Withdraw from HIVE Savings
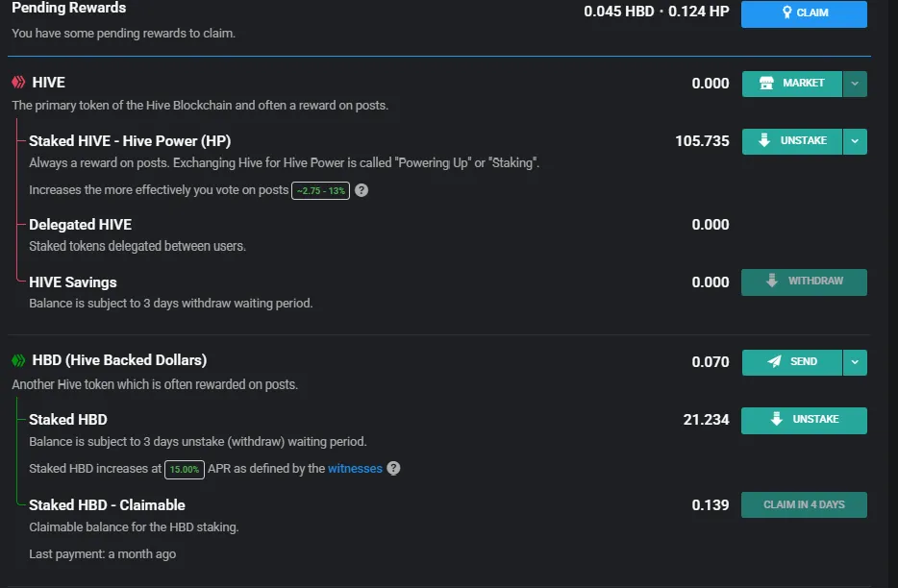 point(804,282)
